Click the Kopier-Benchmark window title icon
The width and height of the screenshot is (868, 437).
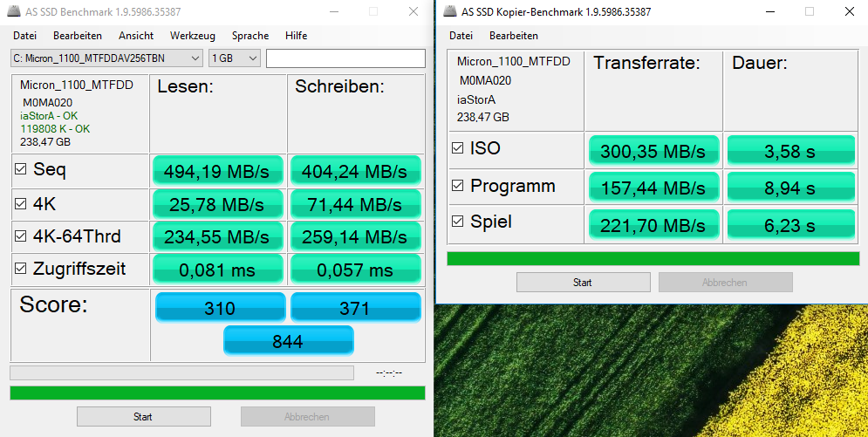click(450, 11)
